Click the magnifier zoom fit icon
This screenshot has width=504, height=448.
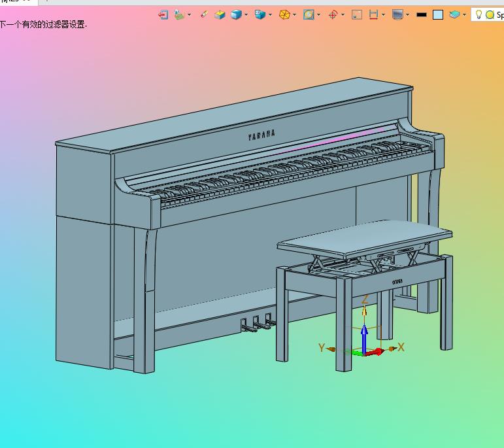pyautogui.click(x=309, y=15)
